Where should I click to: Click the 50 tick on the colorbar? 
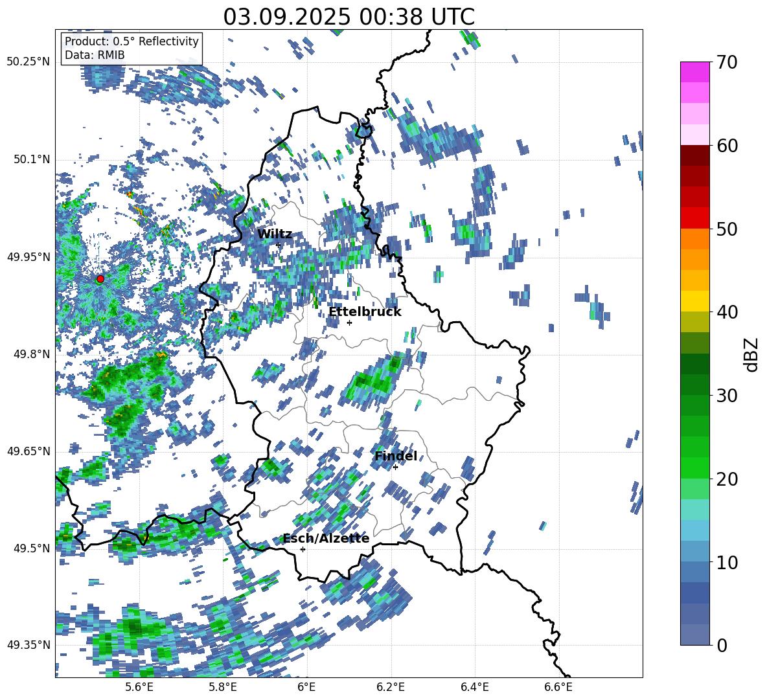point(727,229)
